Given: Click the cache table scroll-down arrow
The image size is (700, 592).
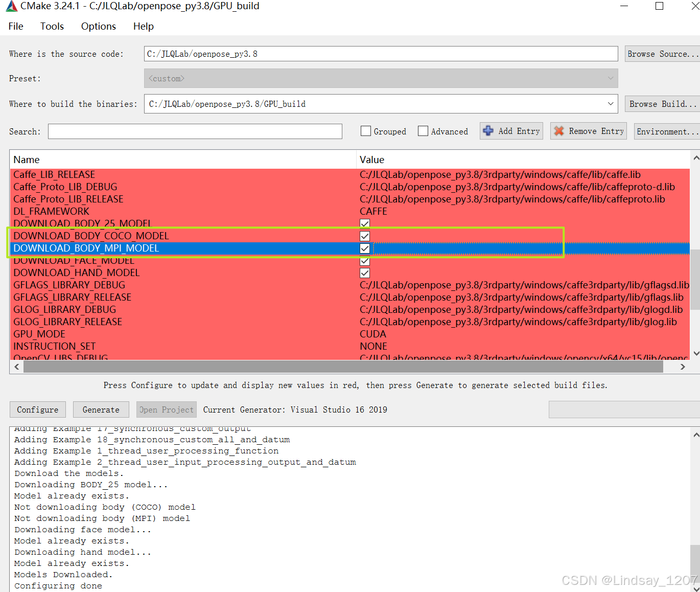Looking at the screenshot, I should point(695,353).
